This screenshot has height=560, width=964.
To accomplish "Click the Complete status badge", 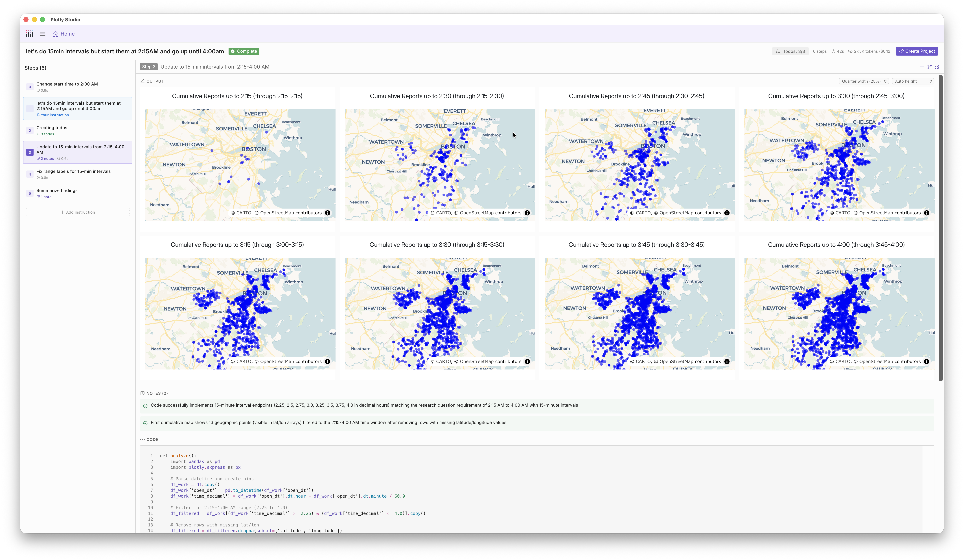I will [x=244, y=51].
